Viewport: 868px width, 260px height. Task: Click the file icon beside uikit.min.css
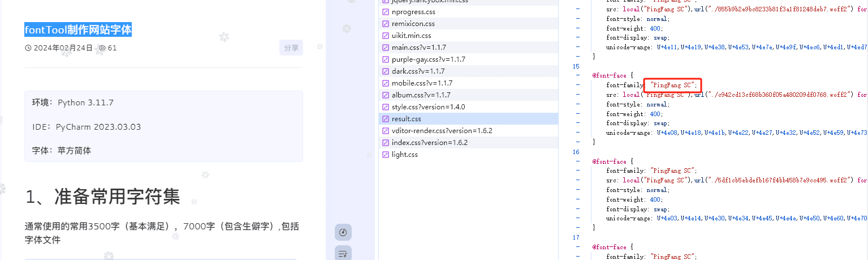(x=386, y=36)
